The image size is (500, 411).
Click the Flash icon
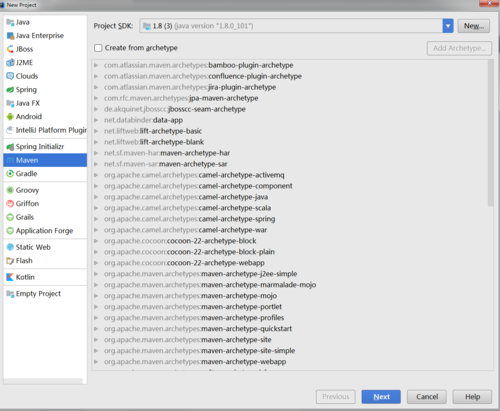pyautogui.click(x=10, y=261)
